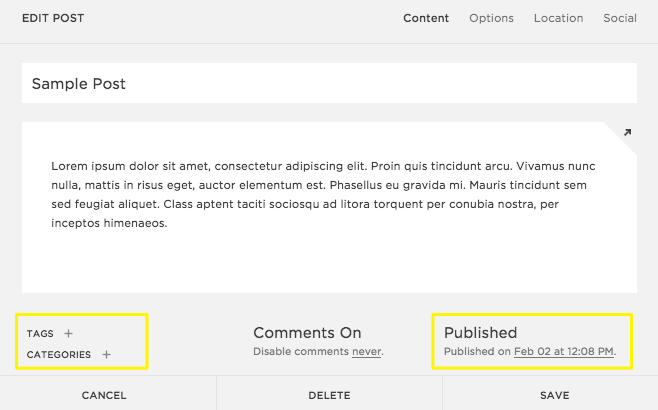Toggle the Comments On setting
The width and height of the screenshot is (658, 410).
(307, 333)
